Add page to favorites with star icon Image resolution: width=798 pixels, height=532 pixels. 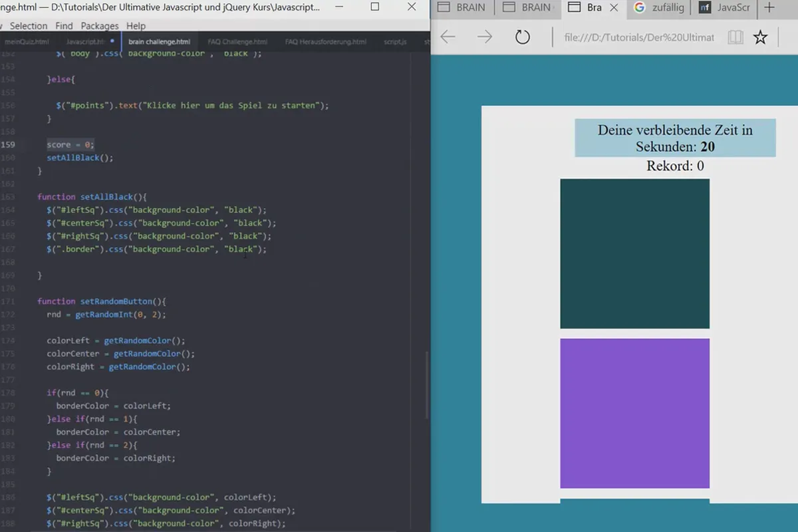point(760,37)
